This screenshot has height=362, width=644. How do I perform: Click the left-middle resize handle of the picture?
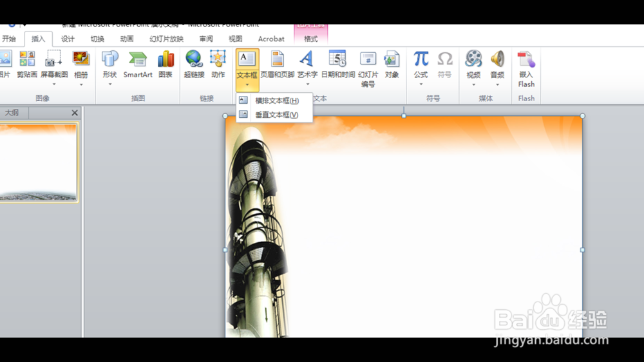(225, 250)
